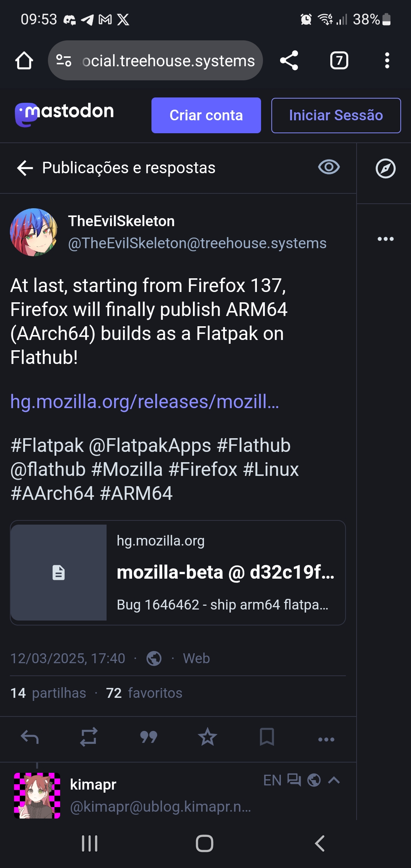The width and height of the screenshot is (411, 868).
Task: Go back with arrow beside Publicações e respostas
Action: pos(25,168)
